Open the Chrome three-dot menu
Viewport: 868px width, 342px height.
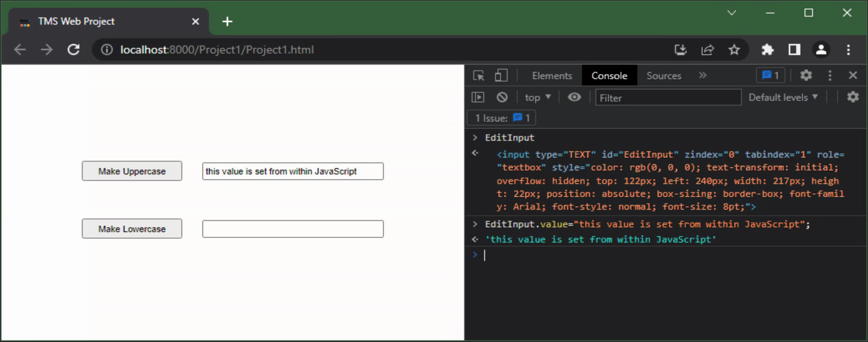(848, 50)
